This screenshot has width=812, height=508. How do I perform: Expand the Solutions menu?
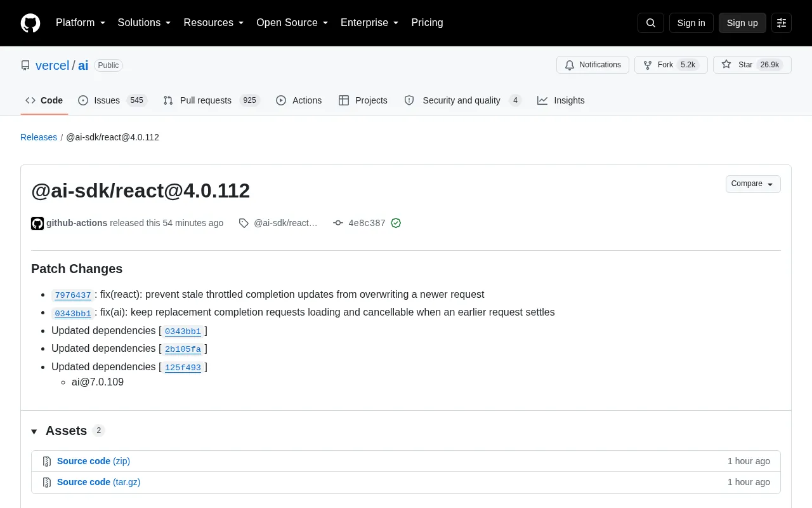[145, 23]
